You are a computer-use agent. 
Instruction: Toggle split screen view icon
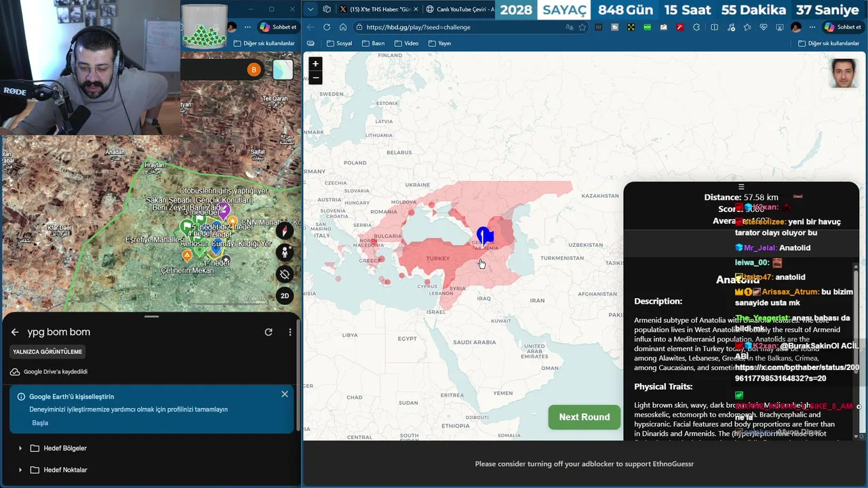[714, 27]
